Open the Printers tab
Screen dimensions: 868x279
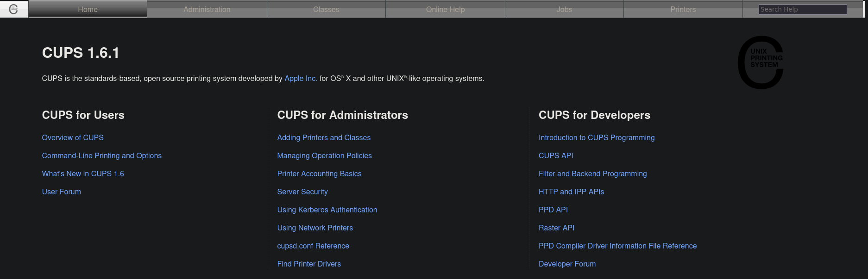[x=683, y=9]
